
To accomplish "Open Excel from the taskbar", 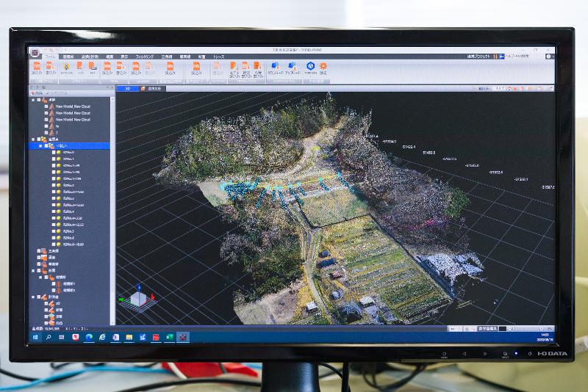I will click(x=168, y=336).
